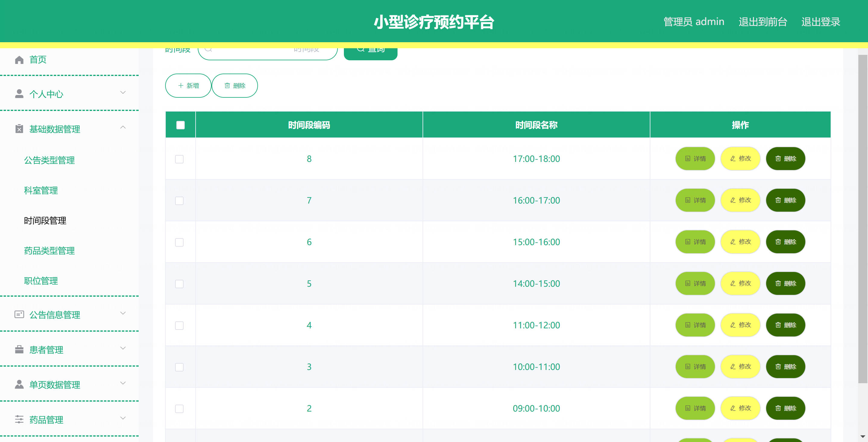
Task: Click trash icon in row 14:00-15:00
Action: click(778, 283)
